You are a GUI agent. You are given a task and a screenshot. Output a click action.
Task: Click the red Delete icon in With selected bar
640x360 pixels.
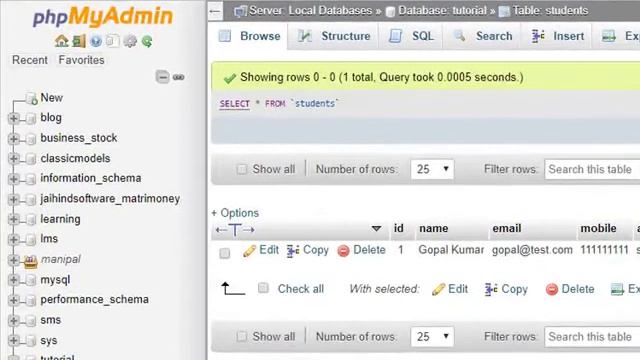tap(551, 289)
